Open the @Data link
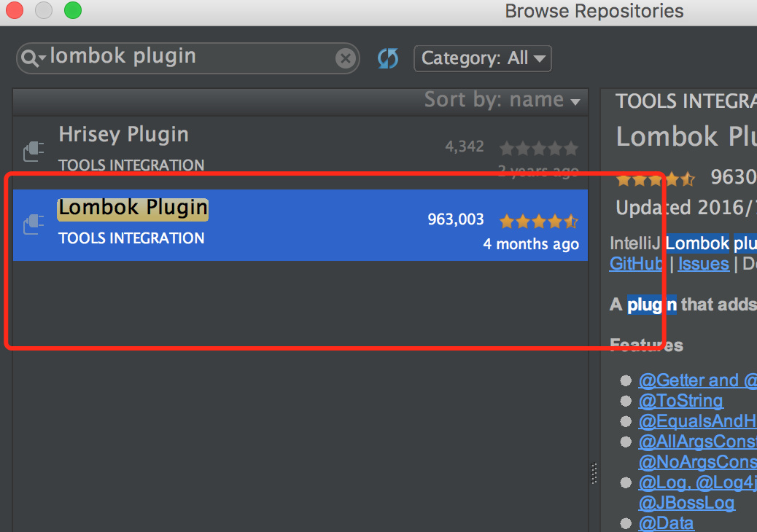The image size is (757, 532). click(x=667, y=523)
